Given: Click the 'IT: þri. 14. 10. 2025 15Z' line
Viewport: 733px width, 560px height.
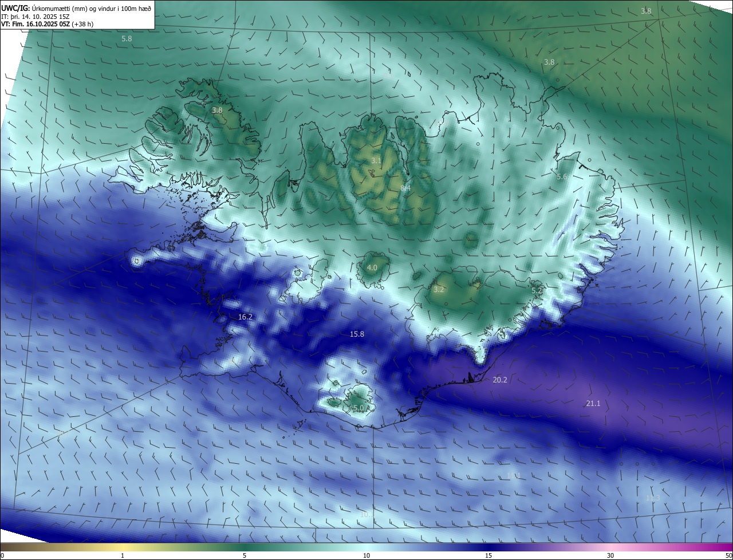Looking at the screenshot, I should [x=34, y=16].
